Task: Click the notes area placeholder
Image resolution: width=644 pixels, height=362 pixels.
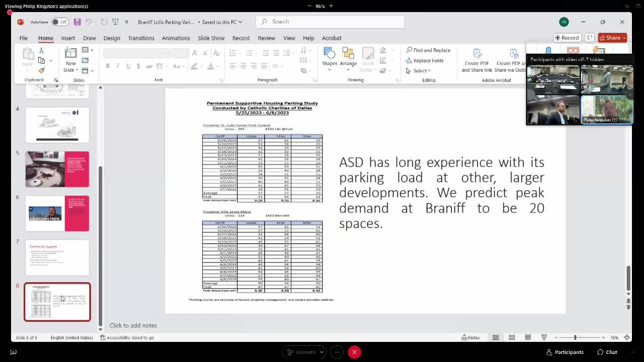Action: [x=133, y=325]
